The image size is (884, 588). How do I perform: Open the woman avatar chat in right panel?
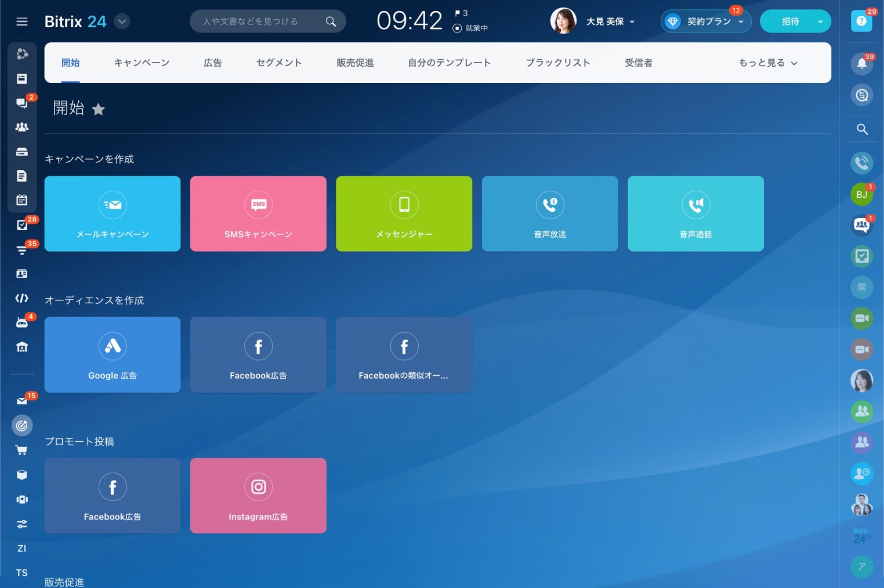862,380
